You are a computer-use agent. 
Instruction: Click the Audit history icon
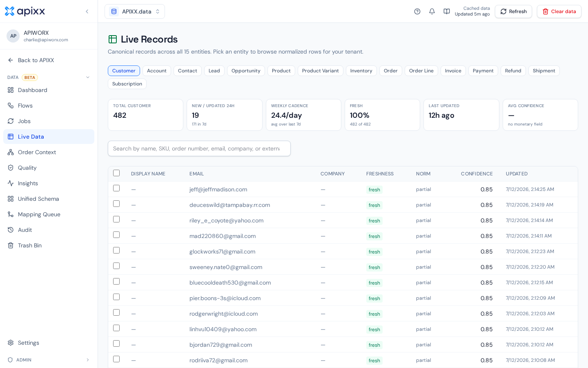tap(11, 230)
